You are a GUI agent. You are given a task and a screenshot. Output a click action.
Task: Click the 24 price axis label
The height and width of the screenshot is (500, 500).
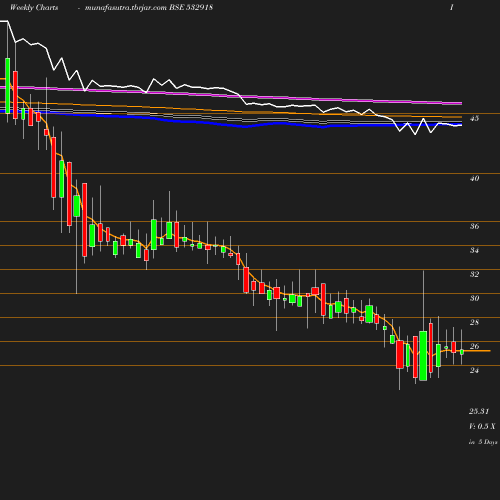pos(474,370)
